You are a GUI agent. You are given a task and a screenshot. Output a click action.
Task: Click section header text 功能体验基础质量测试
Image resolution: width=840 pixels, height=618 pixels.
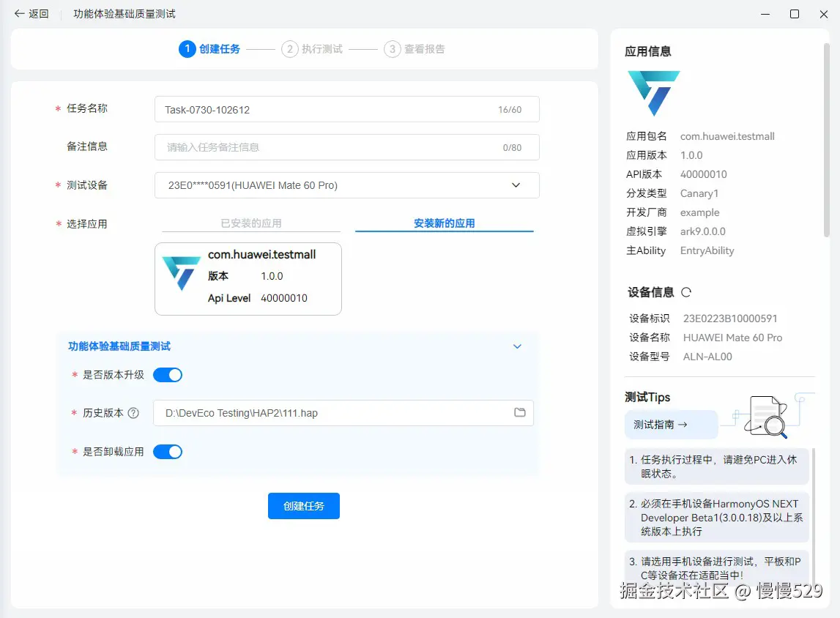pyautogui.click(x=119, y=346)
